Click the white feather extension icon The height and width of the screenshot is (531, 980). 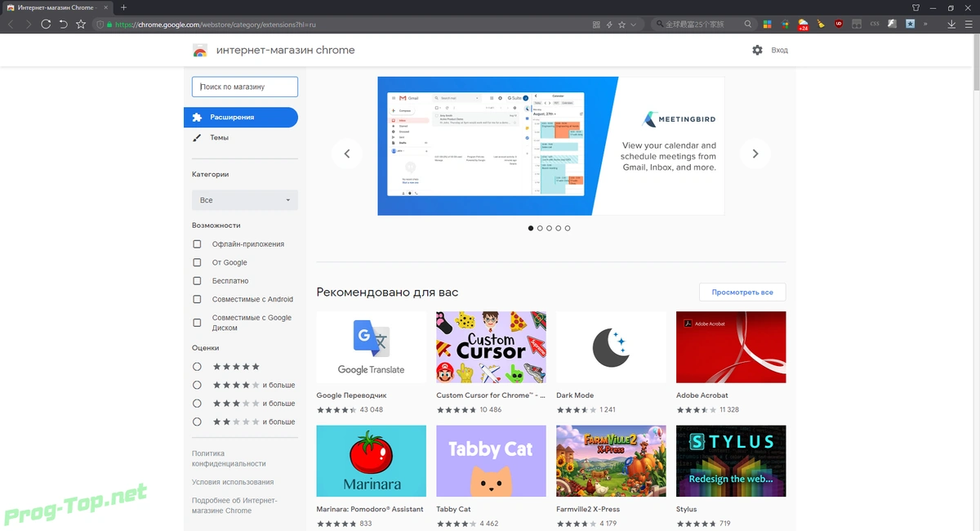[x=893, y=25]
